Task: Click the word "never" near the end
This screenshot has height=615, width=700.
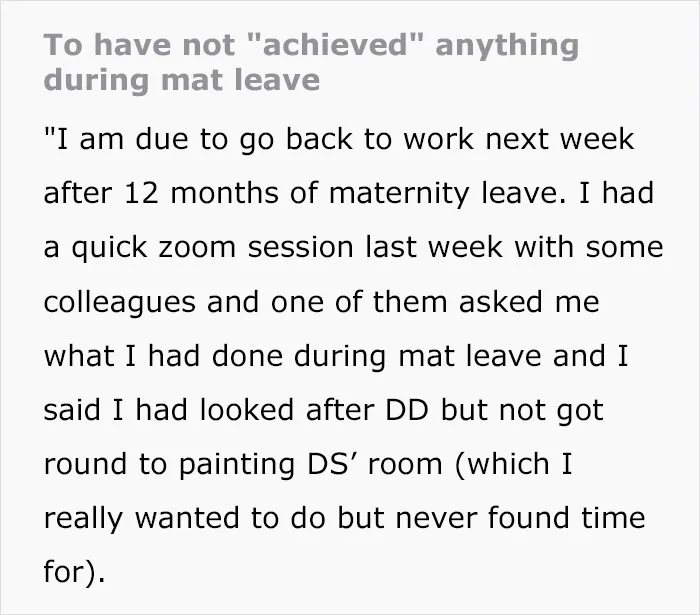Action: point(435,518)
